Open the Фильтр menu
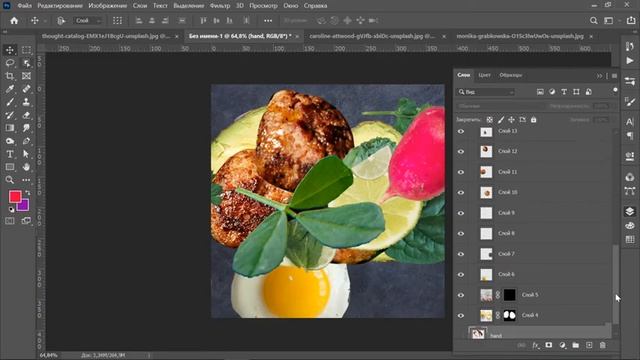The height and width of the screenshot is (360, 640). (x=220, y=6)
